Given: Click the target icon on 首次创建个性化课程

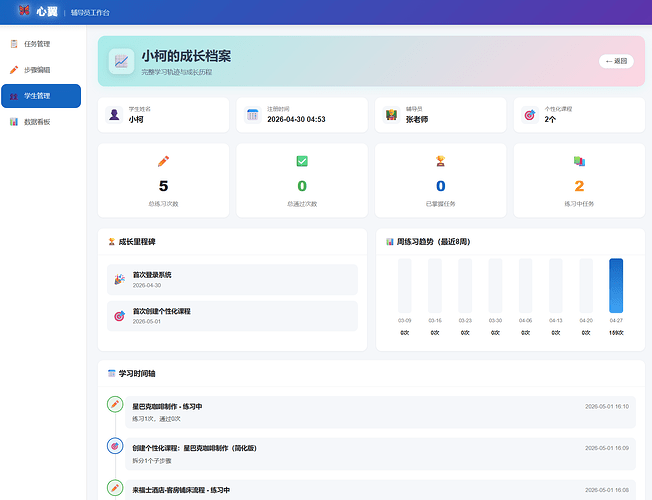Looking at the screenshot, I should (x=120, y=316).
